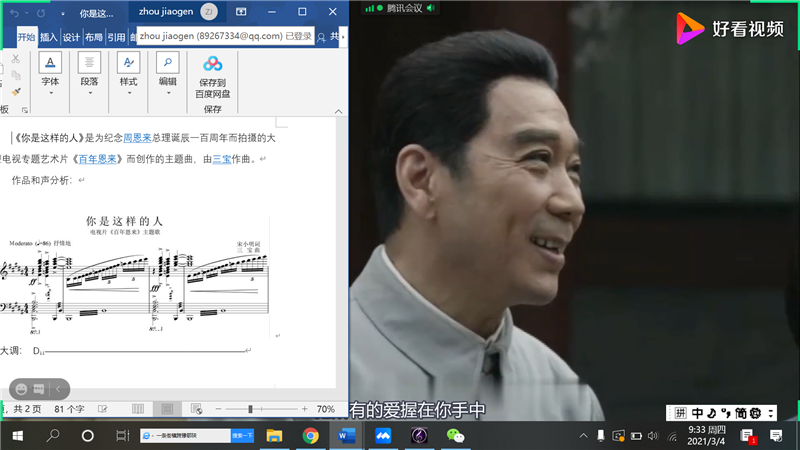
Task: Click the Cut scissors icon
Action: coord(16,59)
